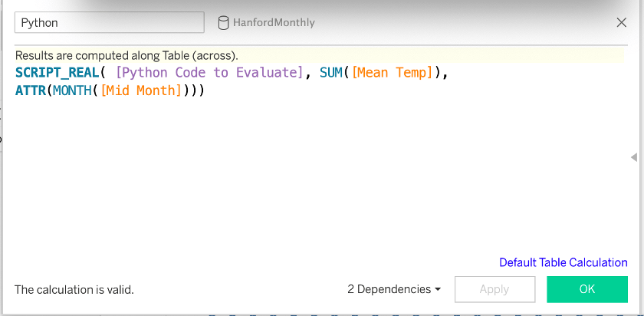Screen dimensions: 644x316
Task: Click the [Python Code to Evaluate] parameter
Action: (x=209, y=73)
